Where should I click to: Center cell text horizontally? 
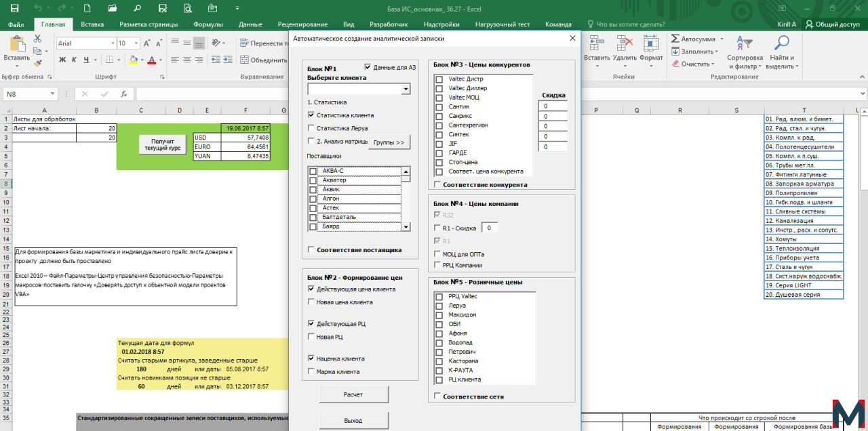click(x=187, y=60)
